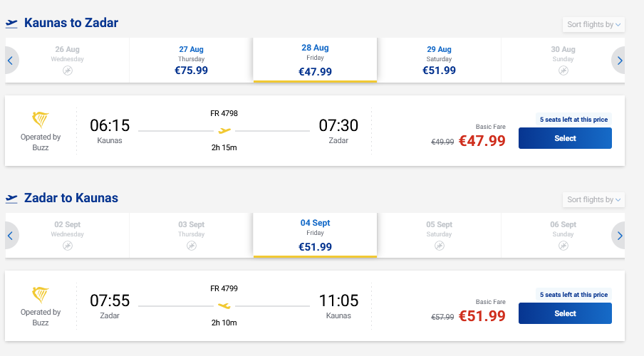Click the Ryanair harp logo on flight FR 4799
The width and height of the screenshot is (644, 356).
tap(41, 294)
